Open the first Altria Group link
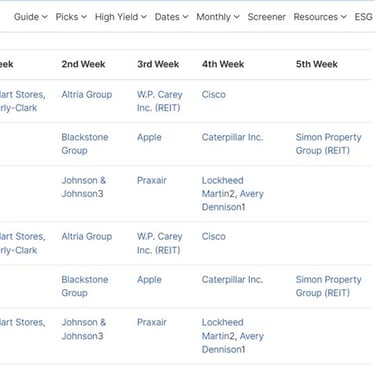 [87, 94]
